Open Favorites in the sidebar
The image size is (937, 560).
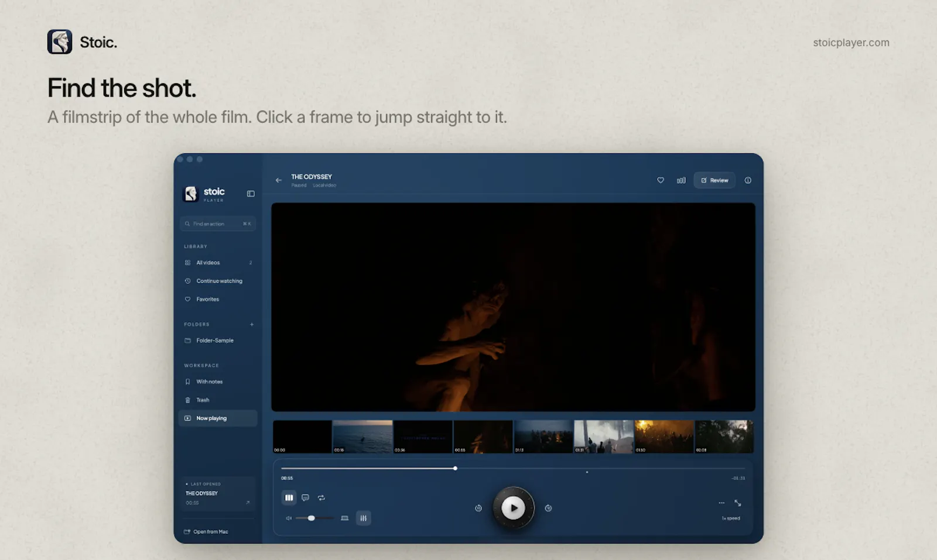(218, 299)
